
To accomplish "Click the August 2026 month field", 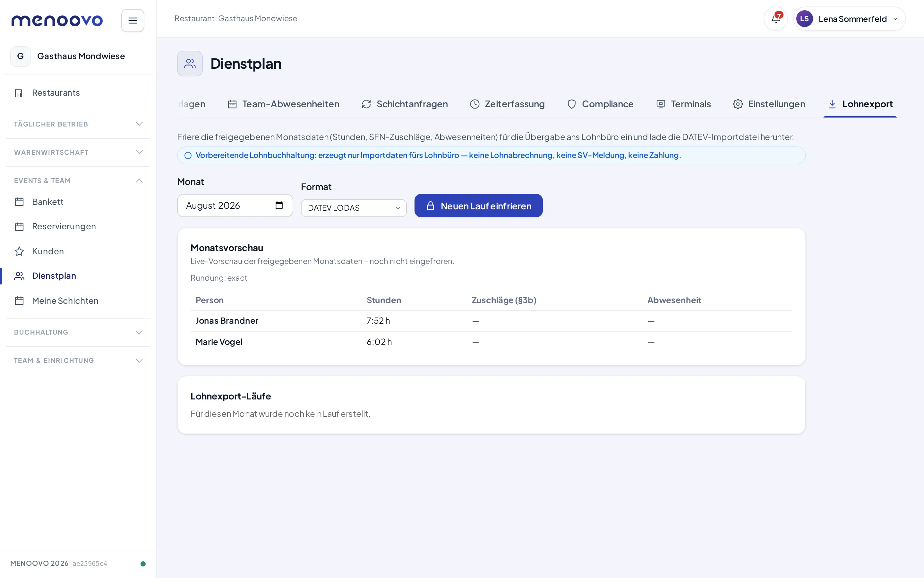I will tap(235, 205).
